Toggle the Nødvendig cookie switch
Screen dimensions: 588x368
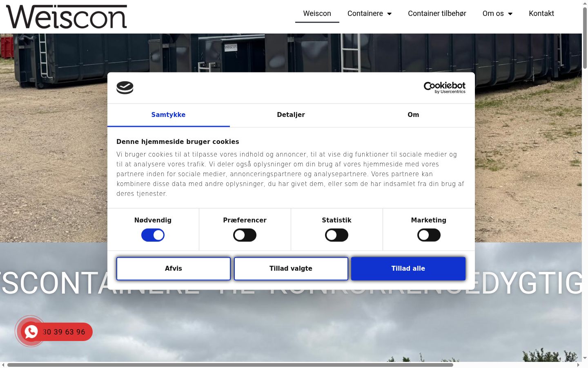coord(153,235)
